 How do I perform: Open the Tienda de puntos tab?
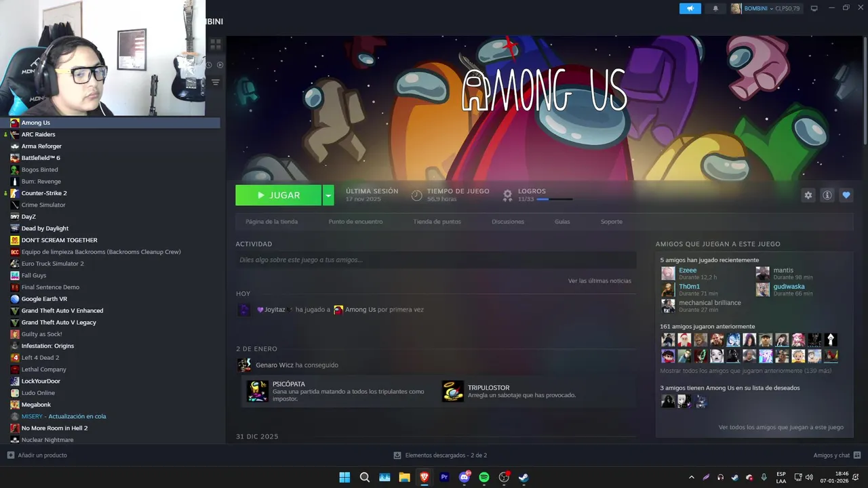[437, 222]
